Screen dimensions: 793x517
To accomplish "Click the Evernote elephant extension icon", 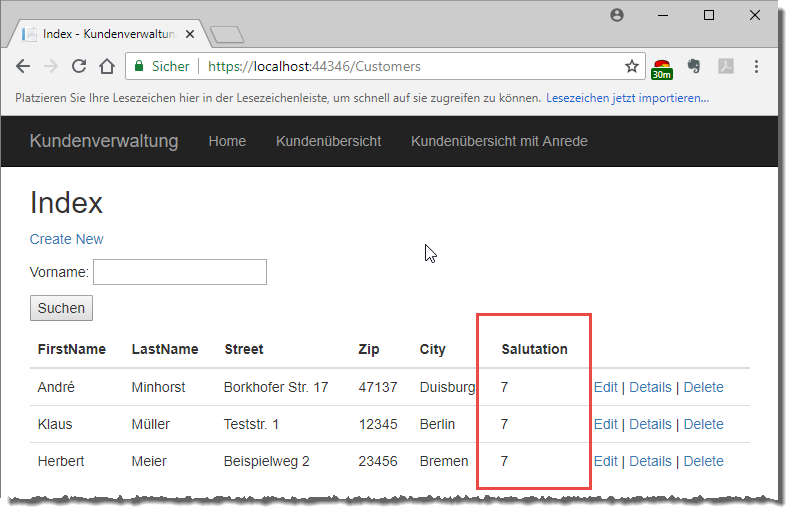I will (x=694, y=67).
